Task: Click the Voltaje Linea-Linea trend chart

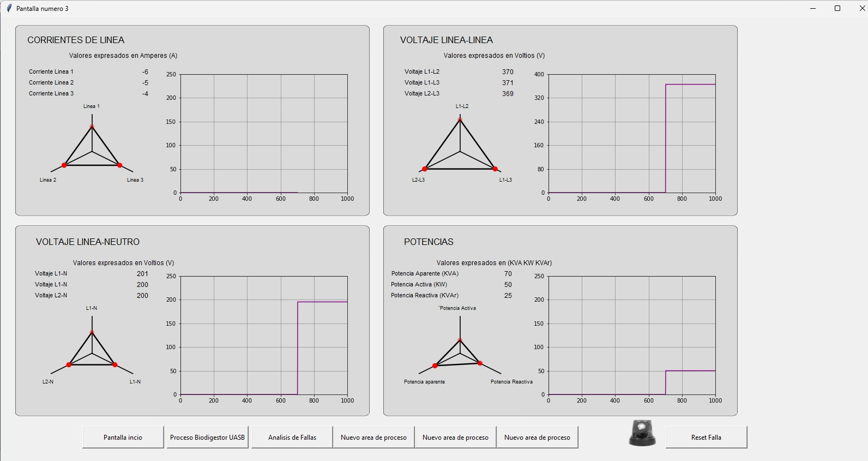Action: tap(632, 134)
